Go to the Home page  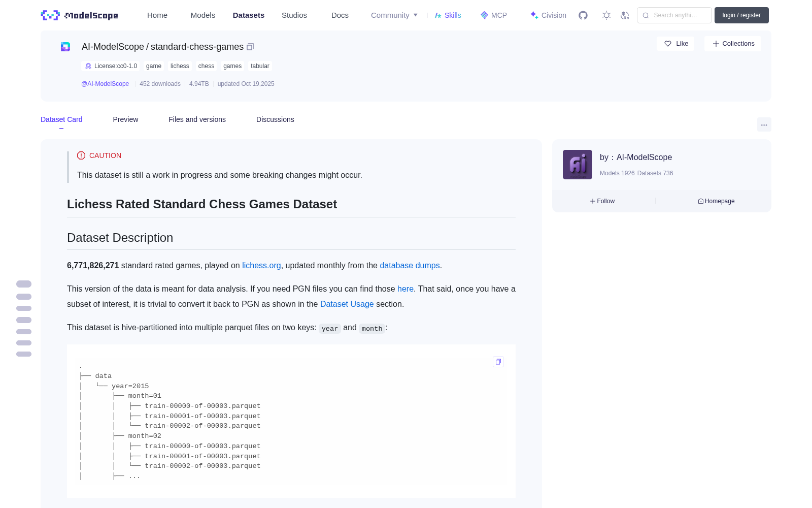pyautogui.click(x=157, y=15)
